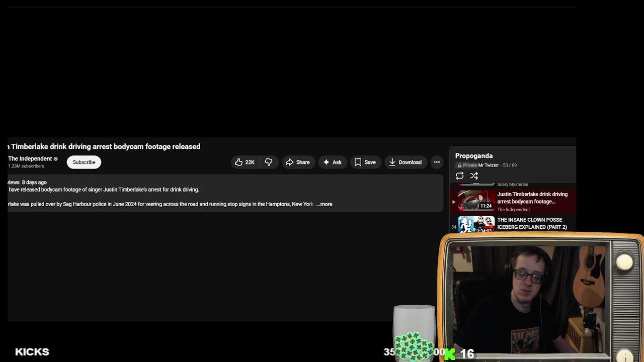Click the webcam TV frame top knob

coord(624,262)
